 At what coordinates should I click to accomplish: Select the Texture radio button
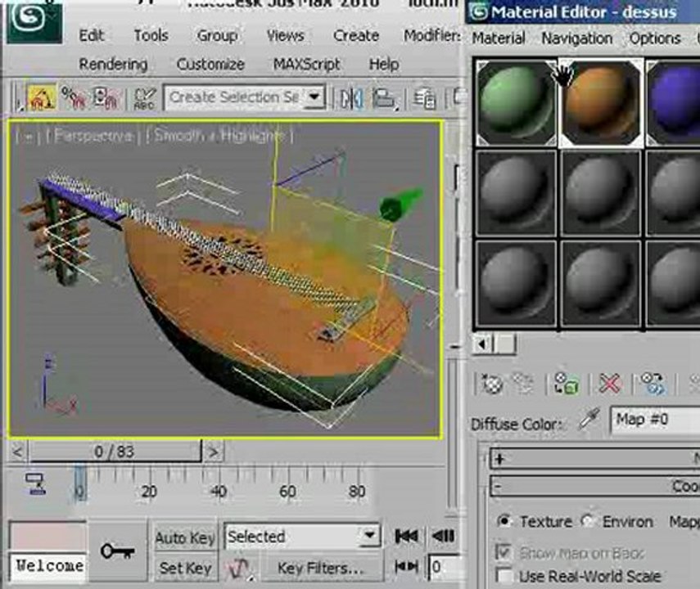click(504, 521)
